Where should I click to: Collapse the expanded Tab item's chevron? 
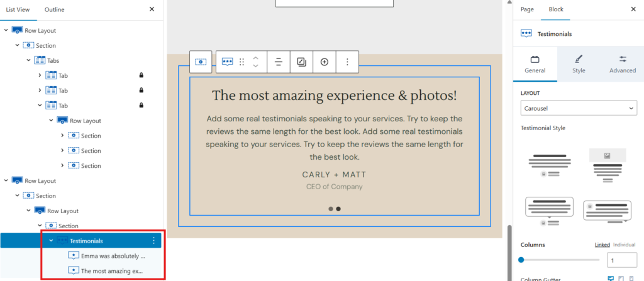(x=40, y=106)
